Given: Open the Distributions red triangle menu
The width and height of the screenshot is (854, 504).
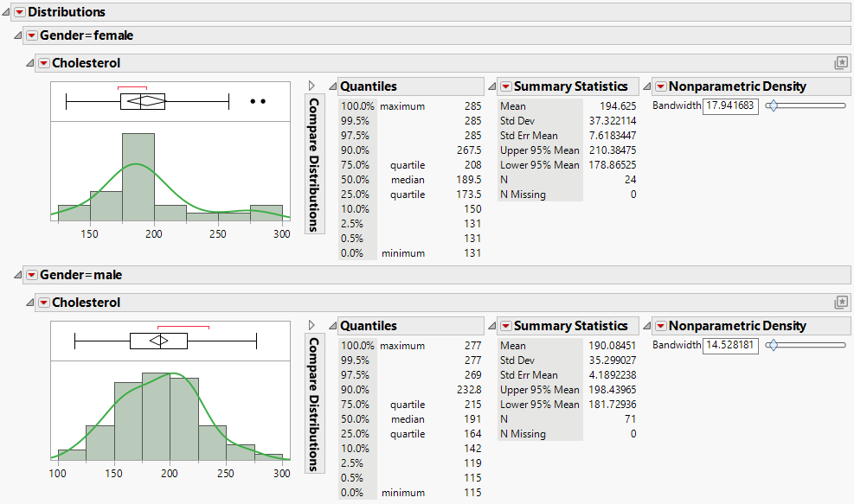Looking at the screenshot, I should click(x=20, y=12).
